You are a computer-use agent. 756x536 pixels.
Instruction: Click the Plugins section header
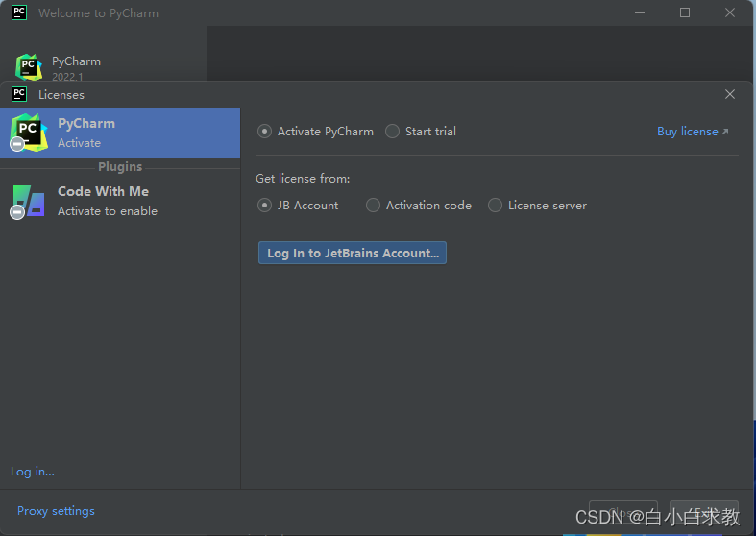point(120,167)
